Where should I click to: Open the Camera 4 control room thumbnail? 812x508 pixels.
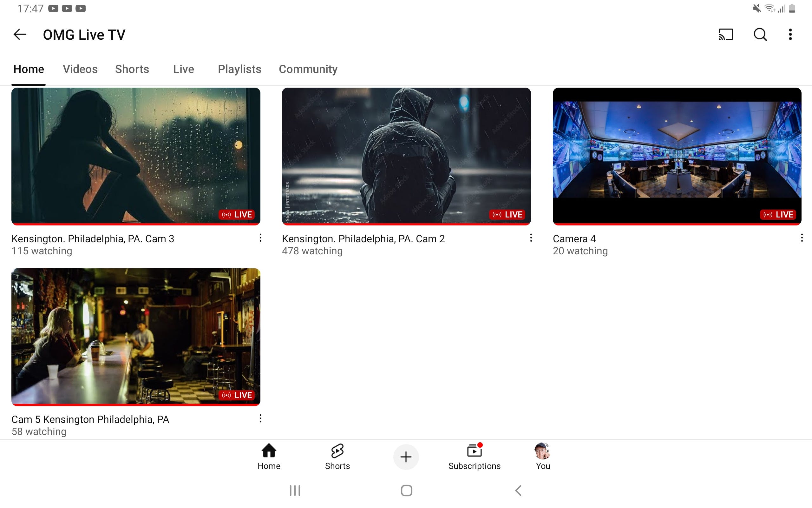pyautogui.click(x=677, y=156)
